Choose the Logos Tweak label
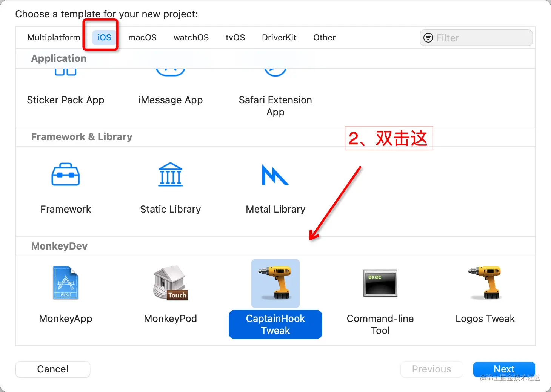Image resolution: width=551 pixels, height=392 pixels. tap(485, 318)
